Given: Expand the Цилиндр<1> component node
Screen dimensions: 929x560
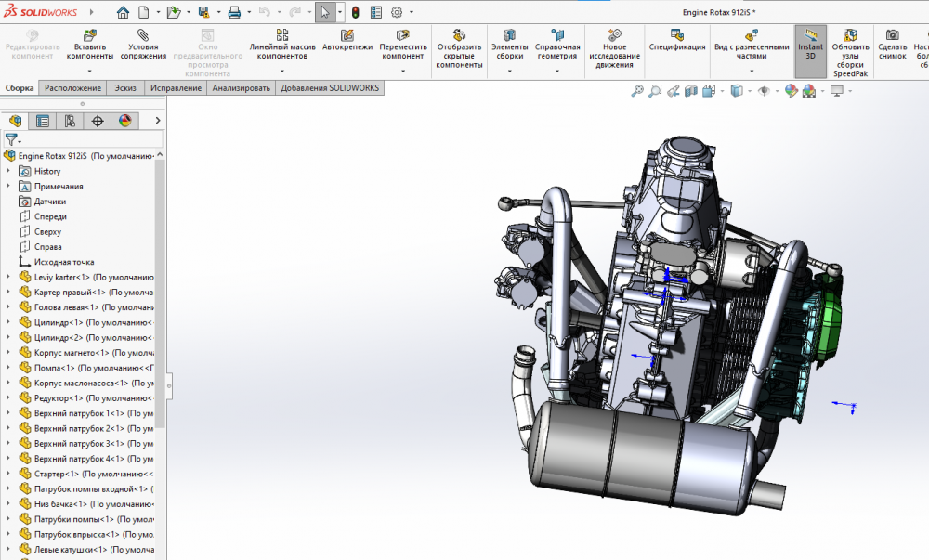Looking at the screenshot, I should pyautogui.click(x=8, y=322).
